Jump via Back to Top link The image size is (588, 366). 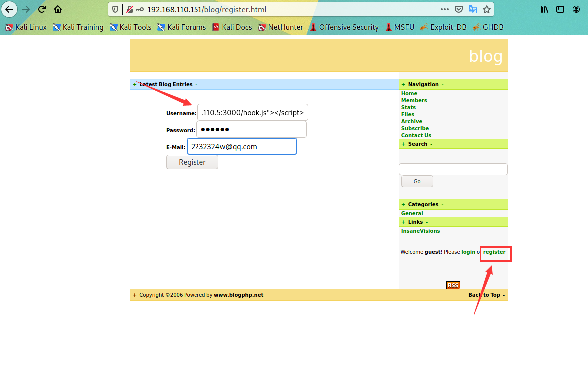[x=484, y=295]
